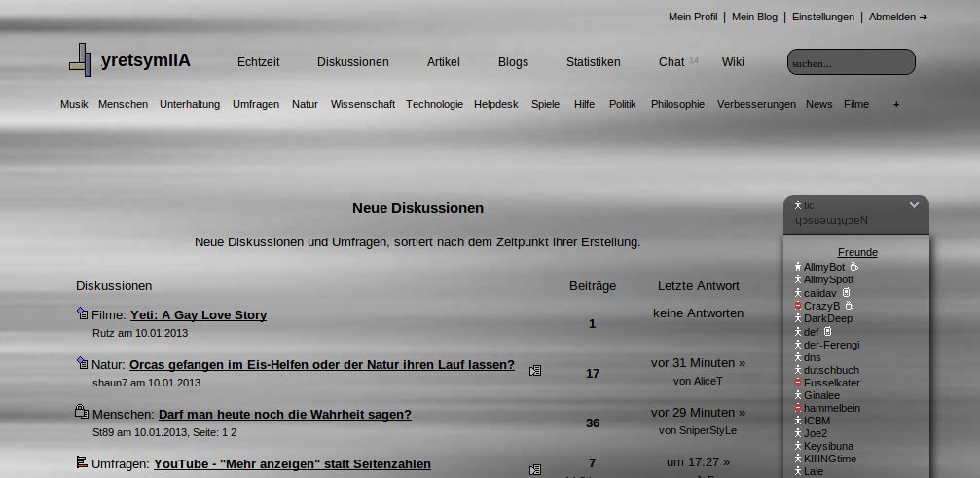Screen dimensions: 980x478
Task: Click the thread icon beside the Yeti discussion
Action: pos(82,313)
